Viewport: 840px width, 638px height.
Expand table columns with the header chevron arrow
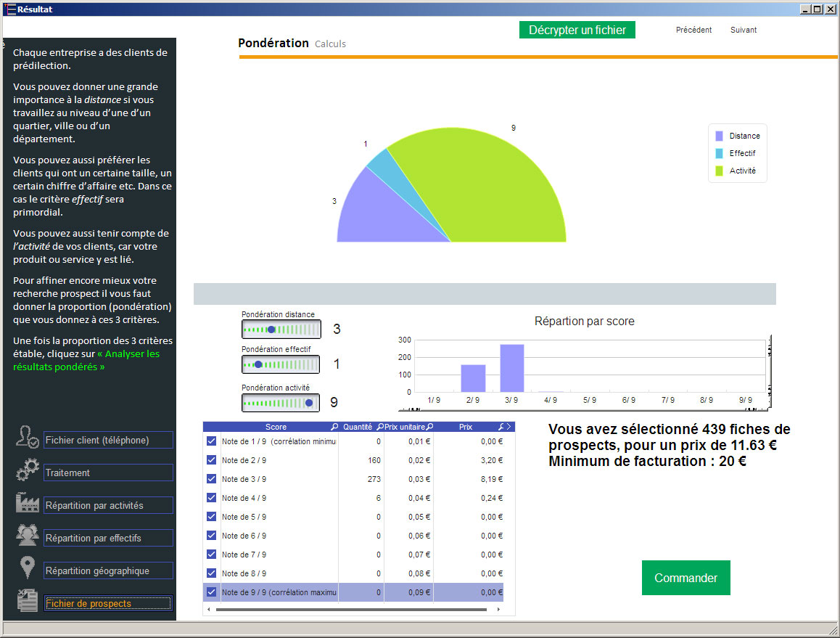click(509, 427)
